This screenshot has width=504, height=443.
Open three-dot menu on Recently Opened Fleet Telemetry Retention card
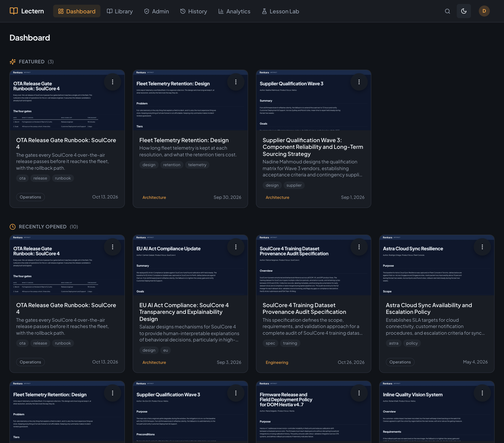coord(113,393)
